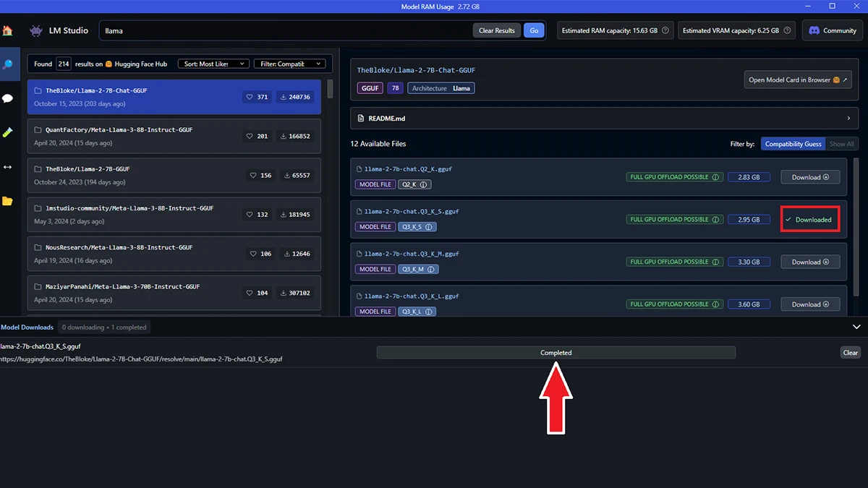Click the GGUF tag in model header

coord(370,88)
